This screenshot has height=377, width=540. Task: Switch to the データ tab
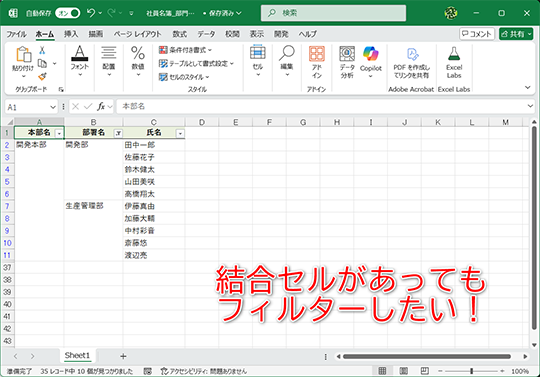pos(206,34)
